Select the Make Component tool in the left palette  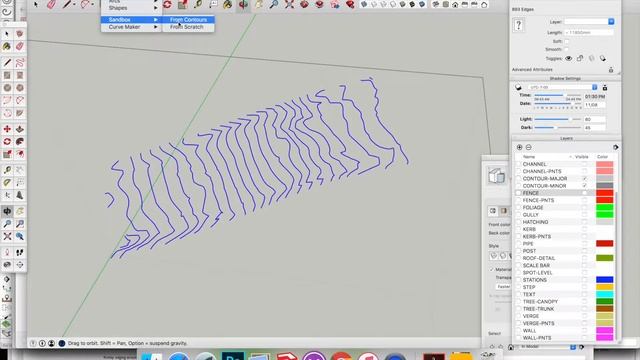20,34
